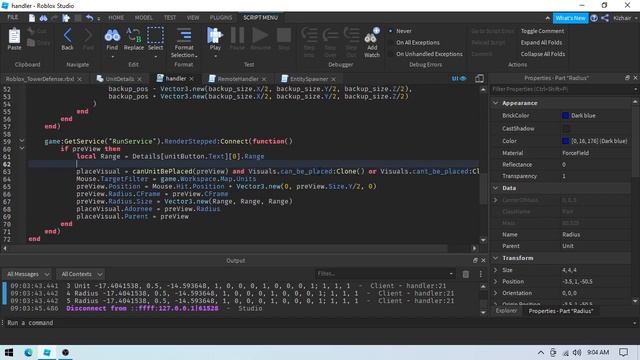Open the Windows Start menu
640x360 pixels.
[x=9, y=352]
